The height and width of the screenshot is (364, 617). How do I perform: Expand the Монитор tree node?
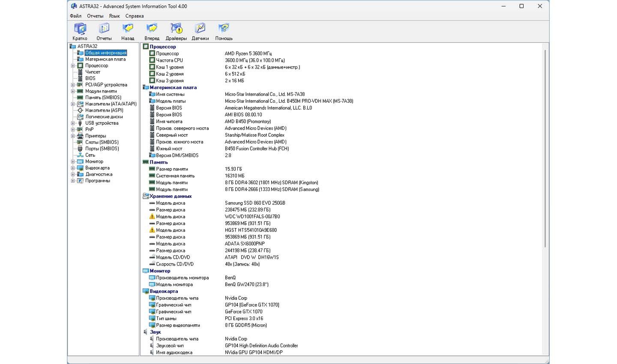coord(73,161)
